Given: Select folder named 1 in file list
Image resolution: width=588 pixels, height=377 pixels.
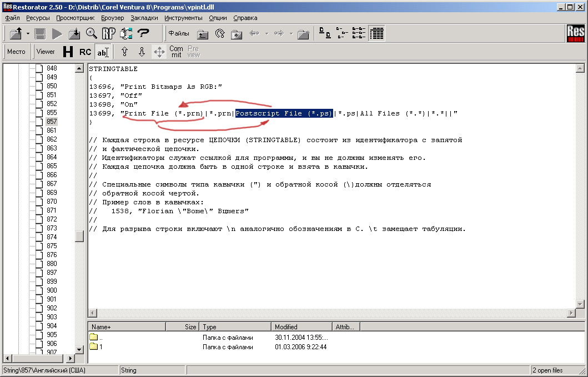Looking at the screenshot, I should pos(97,347).
